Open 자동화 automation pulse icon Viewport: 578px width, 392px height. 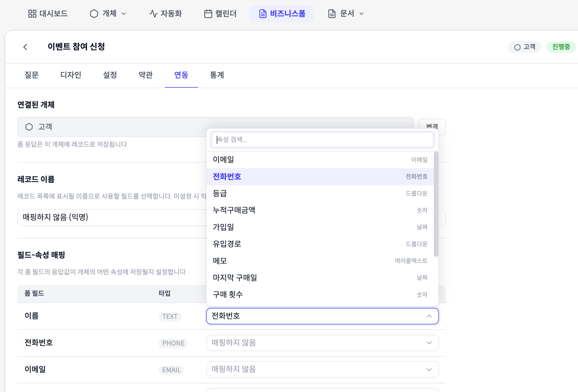click(153, 14)
